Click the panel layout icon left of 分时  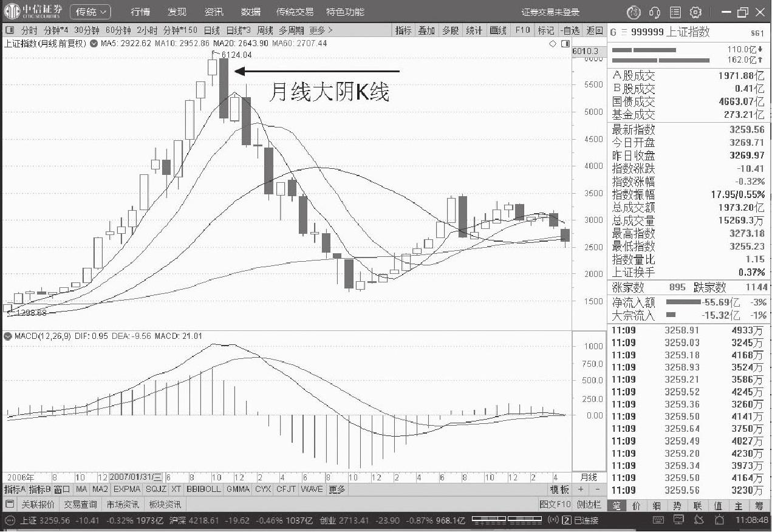[x=9, y=30]
